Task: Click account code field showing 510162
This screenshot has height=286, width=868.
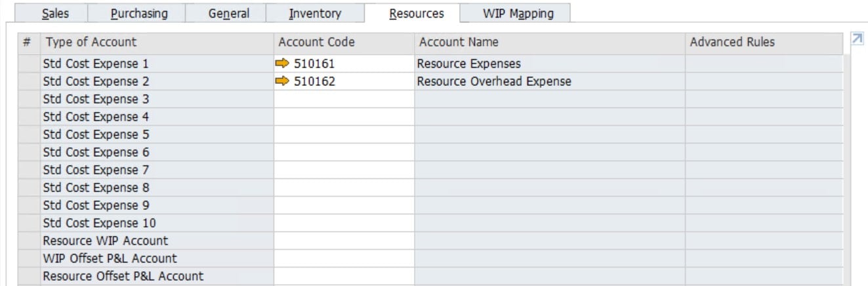Action: (344, 81)
